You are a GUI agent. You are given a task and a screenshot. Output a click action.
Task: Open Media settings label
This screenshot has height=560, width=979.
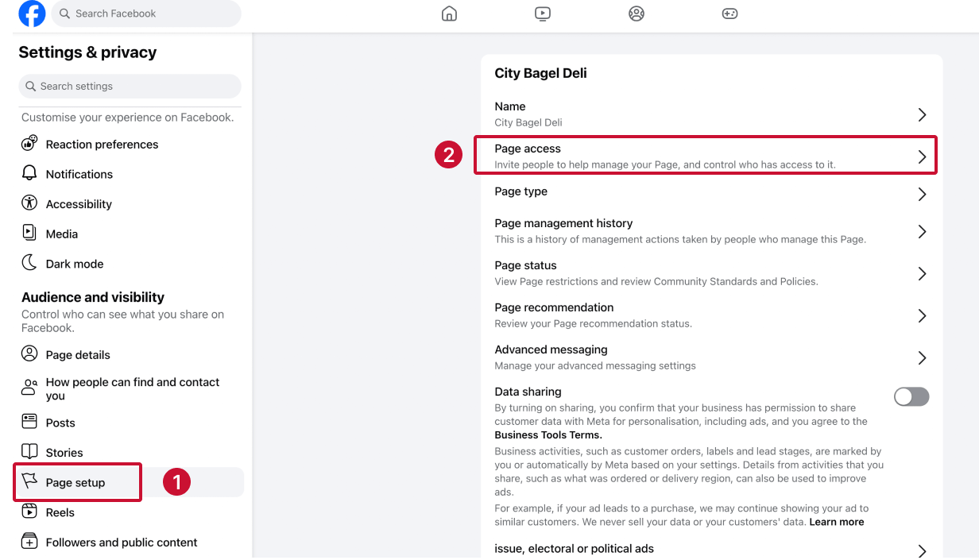click(x=62, y=234)
